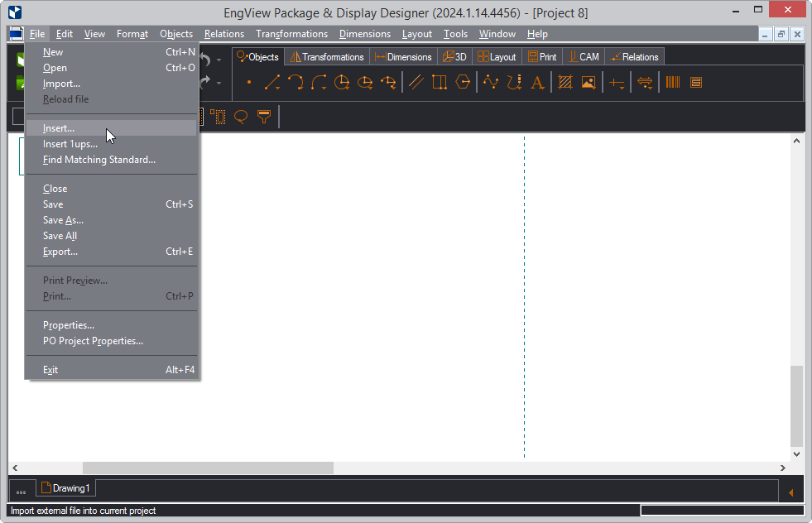
Task: Select the Axis cross-line tool
Action: point(617,82)
